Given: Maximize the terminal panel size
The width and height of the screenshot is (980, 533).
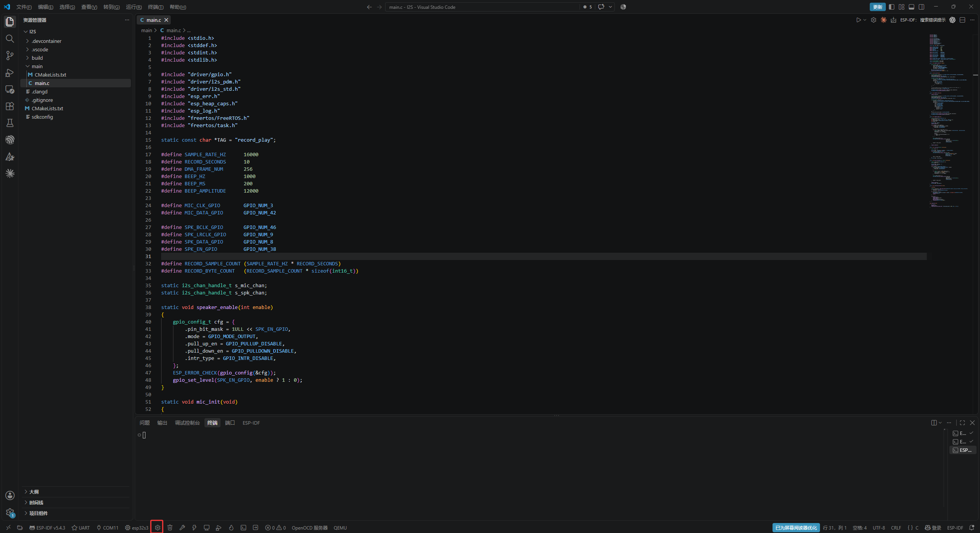Looking at the screenshot, I should [962, 423].
